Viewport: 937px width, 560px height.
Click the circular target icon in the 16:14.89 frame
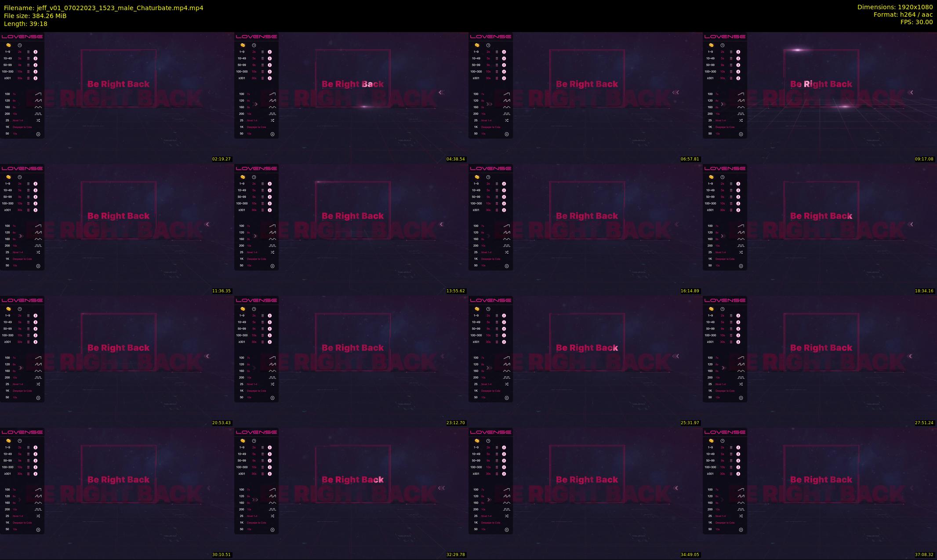(x=507, y=266)
